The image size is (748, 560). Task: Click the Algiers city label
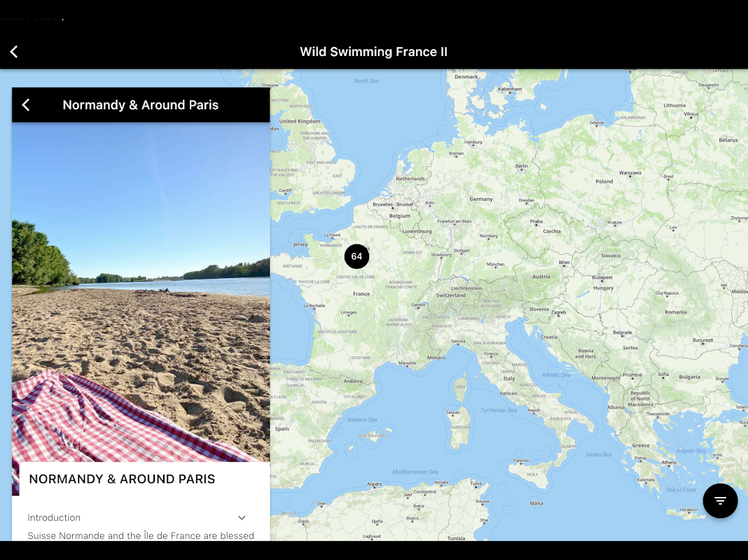click(374, 484)
